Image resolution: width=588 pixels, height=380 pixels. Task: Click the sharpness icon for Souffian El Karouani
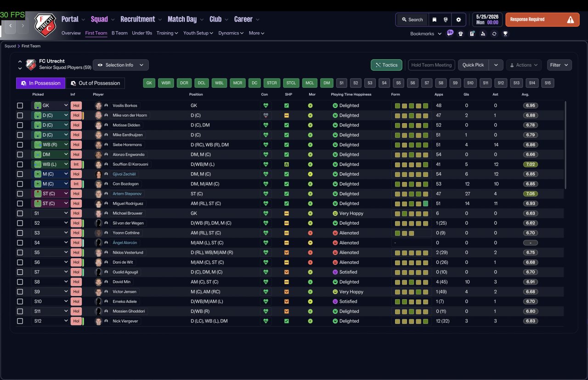287,164
